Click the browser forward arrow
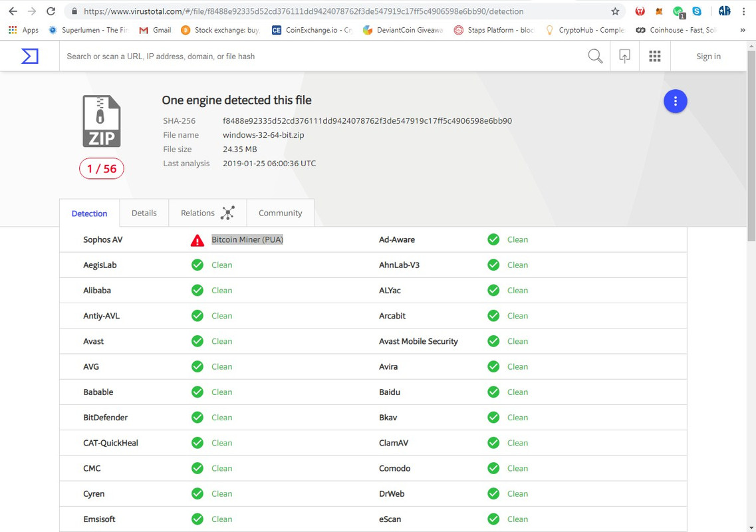756x532 pixels. coord(32,11)
